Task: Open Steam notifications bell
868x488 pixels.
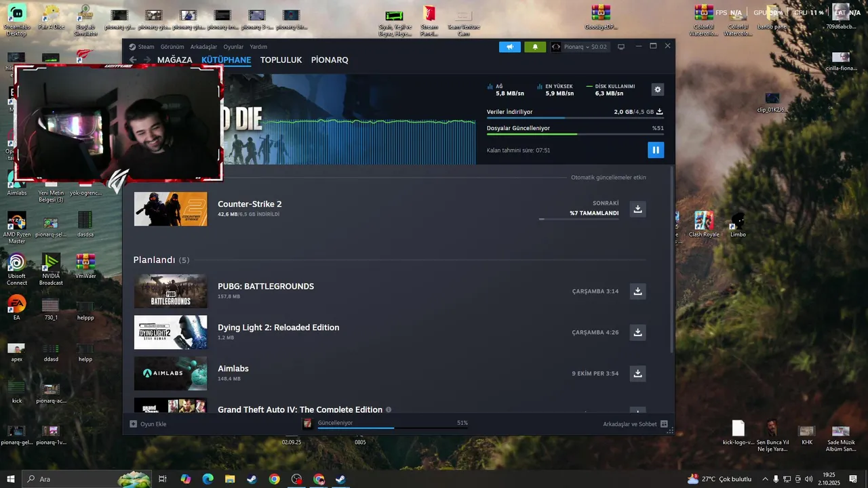Action: pos(535,47)
